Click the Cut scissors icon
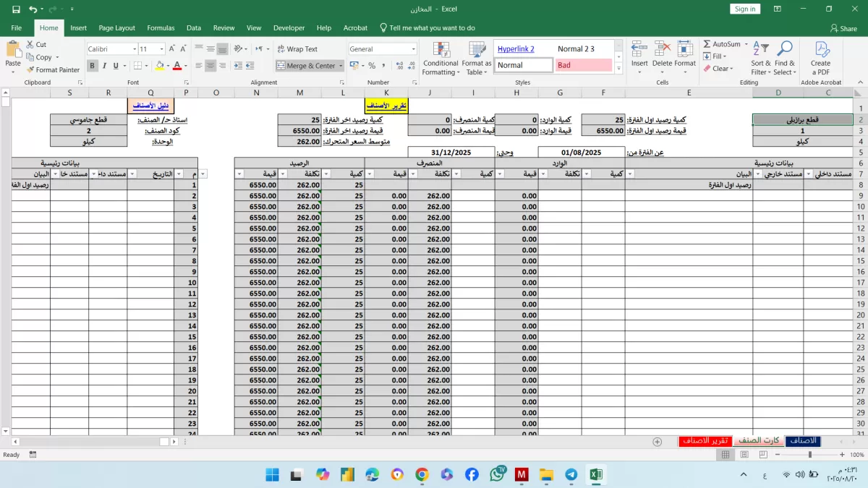This screenshot has height=488, width=868. pyautogui.click(x=30, y=45)
